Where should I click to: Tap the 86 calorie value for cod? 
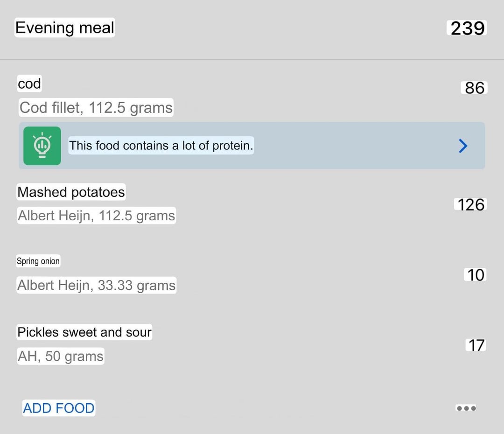pos(474,88)
